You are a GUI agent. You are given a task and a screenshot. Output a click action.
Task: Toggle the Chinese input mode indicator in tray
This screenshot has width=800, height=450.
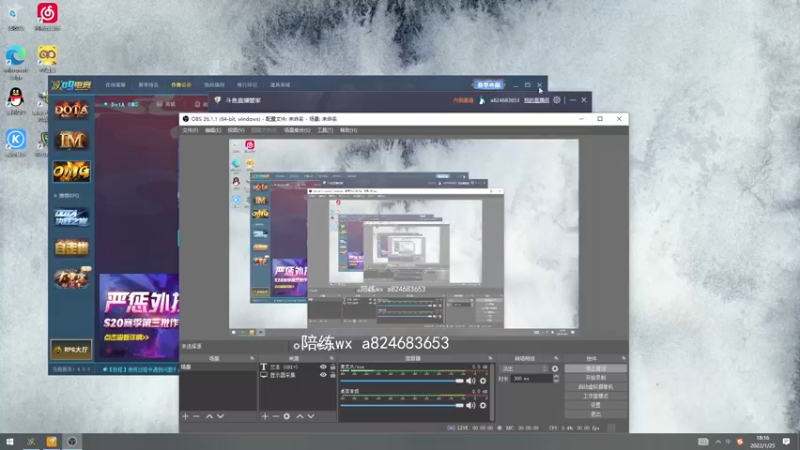728,442
